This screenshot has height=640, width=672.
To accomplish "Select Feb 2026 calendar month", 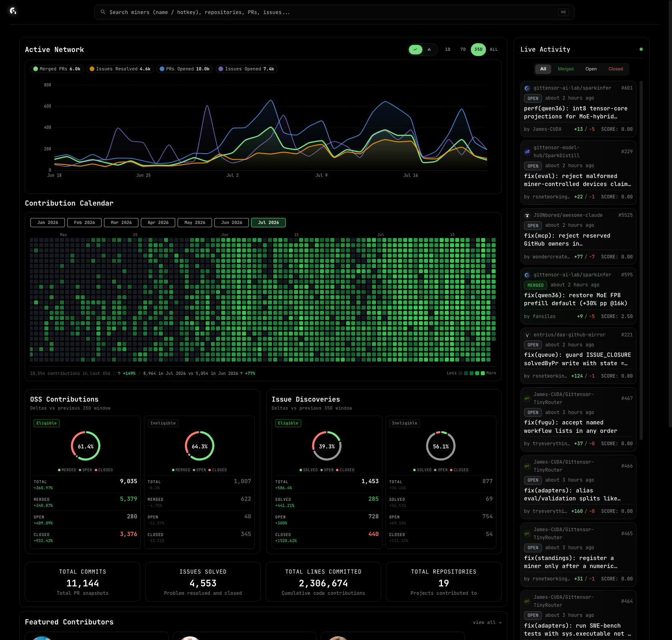I will (x=84, y=222).
